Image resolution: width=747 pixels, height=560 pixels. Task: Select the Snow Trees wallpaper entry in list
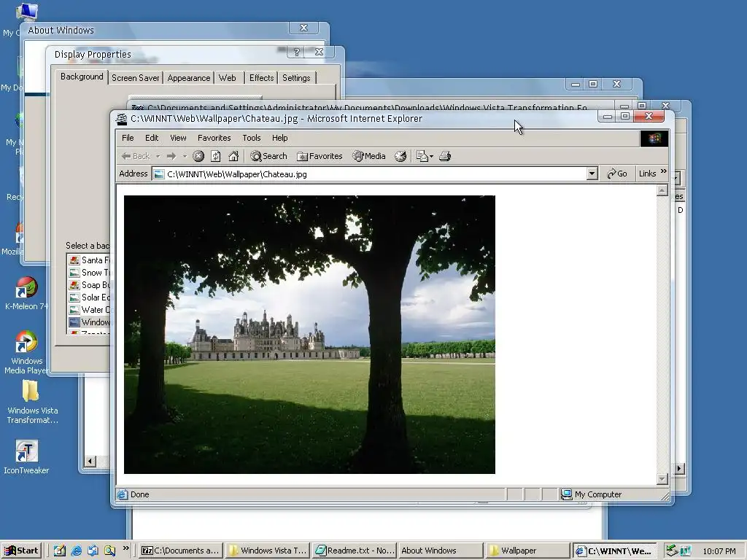[89, 273]
